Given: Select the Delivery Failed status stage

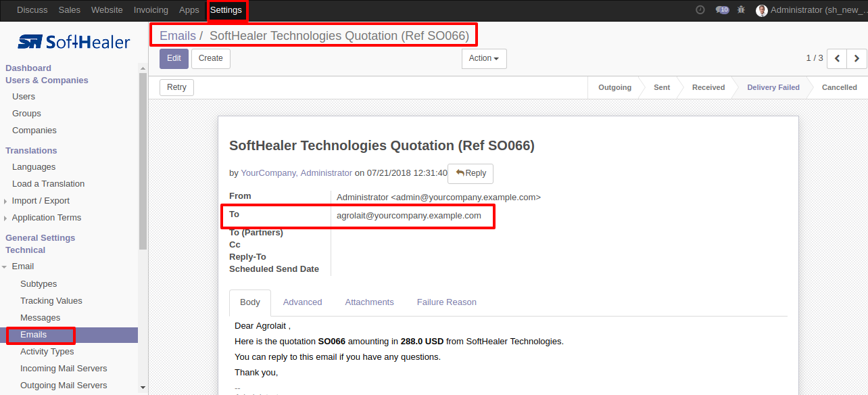Looking at the screenshot, I should coord(773,87).
